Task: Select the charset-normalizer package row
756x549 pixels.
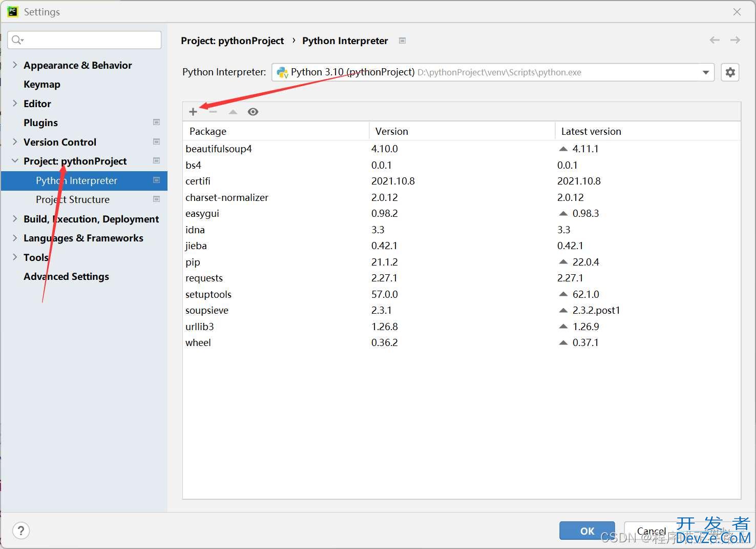Action: pos(461,197)
